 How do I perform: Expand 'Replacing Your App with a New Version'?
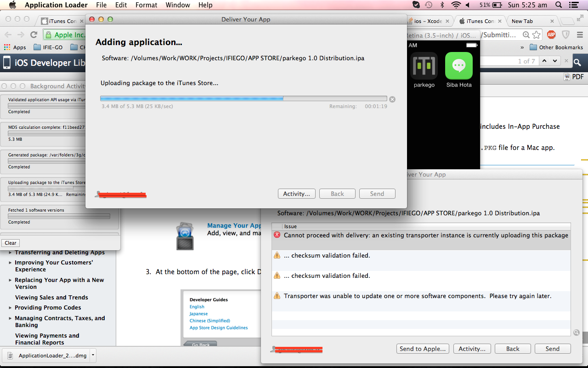tap(11, 280)
